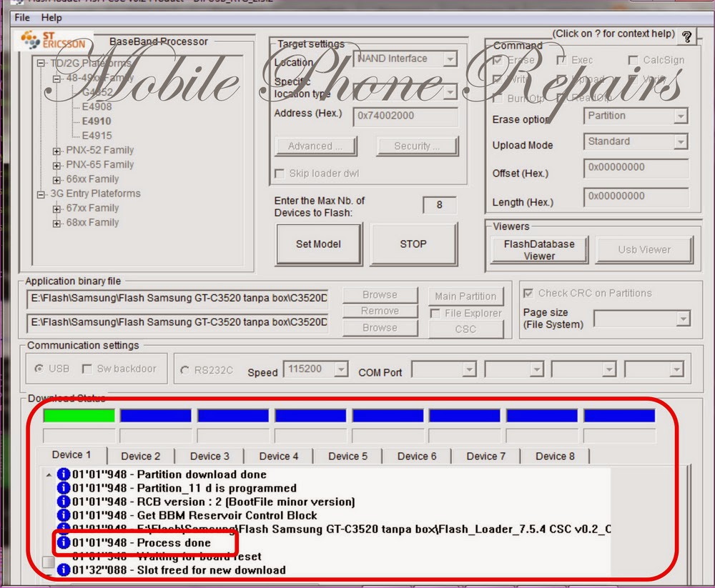This screenshot has width=715, height=588.
Task: Select E4915 in the processor tree
Action: click(x=97, y=136)
